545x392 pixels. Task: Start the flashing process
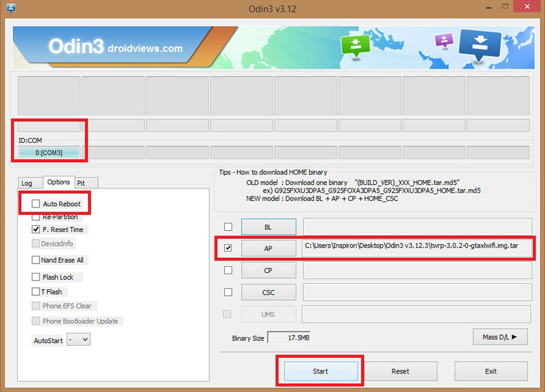(x=320, y=371)
